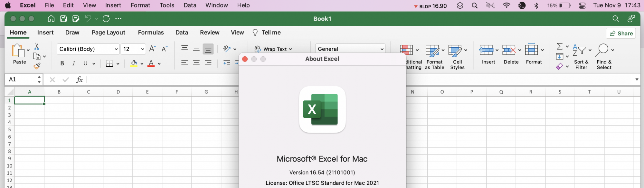Viewport: 644px width, 188px height.
Task: Click Tell me search box
Action: [x=267, y=33]
